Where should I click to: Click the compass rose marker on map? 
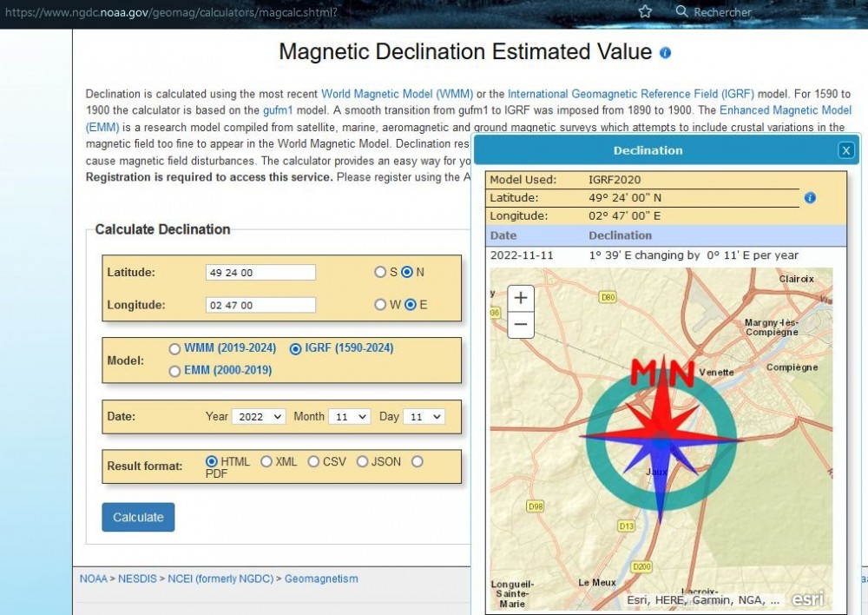coord(661,440)
